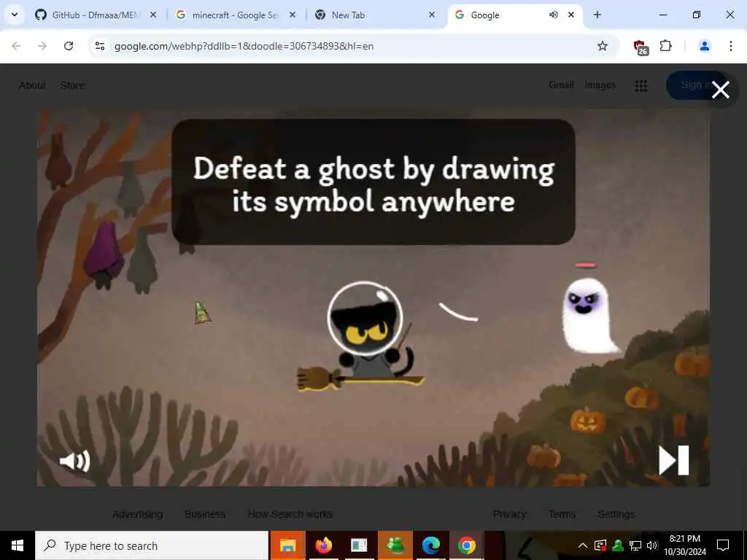
Task: Close the active Google tab
Action: pos(570,15)
